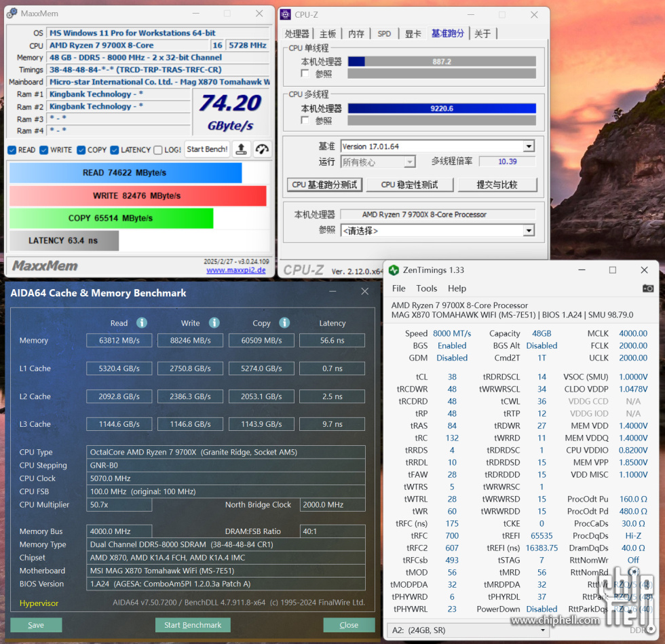Click the Write info icon in AIDA64
Image resolution: width=665 pixels, height=644 pixels.
pyautogui.click(x=214, y=323)
